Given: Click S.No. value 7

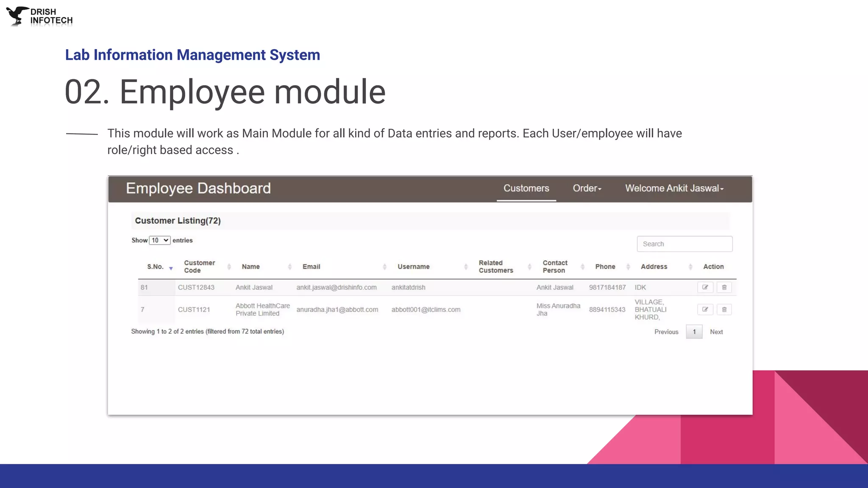Looking at the screenshot, I should pyautogui.click(x=142, y=310).
